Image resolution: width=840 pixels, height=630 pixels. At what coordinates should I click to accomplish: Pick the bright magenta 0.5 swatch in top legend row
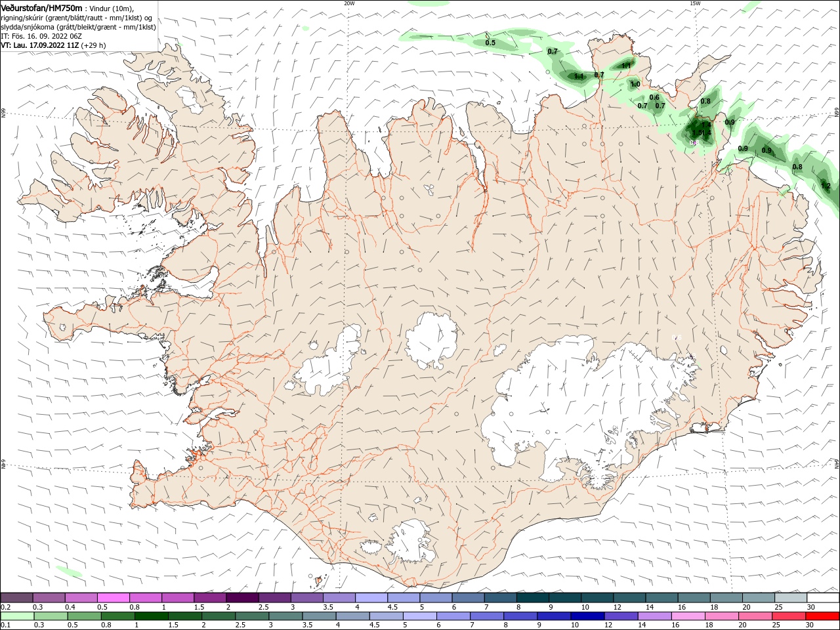(113, 598)
